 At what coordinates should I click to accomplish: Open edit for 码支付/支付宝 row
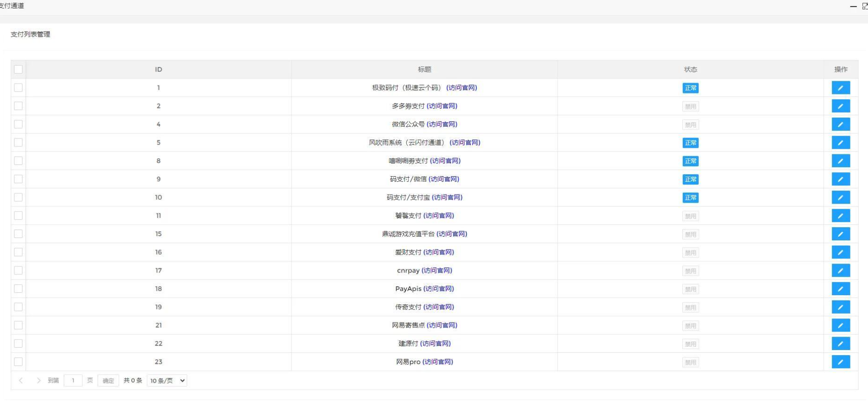(840, 197)
